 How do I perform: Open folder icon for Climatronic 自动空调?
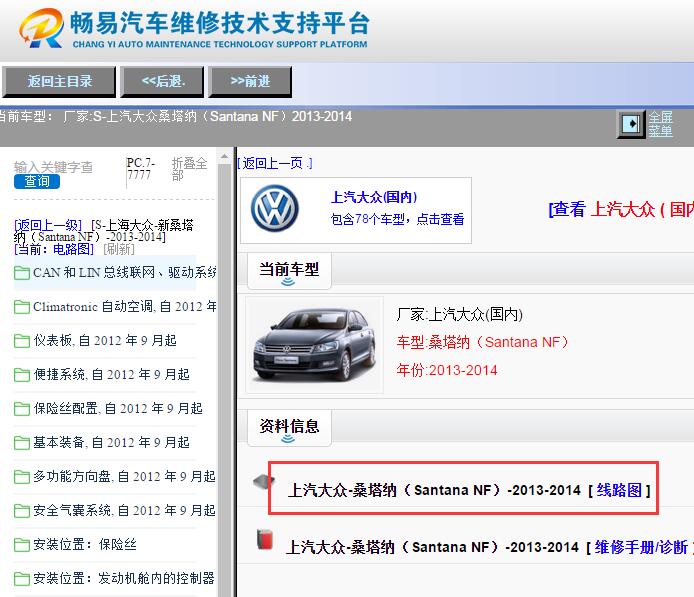pyautogui.click(x=22, y=307)
